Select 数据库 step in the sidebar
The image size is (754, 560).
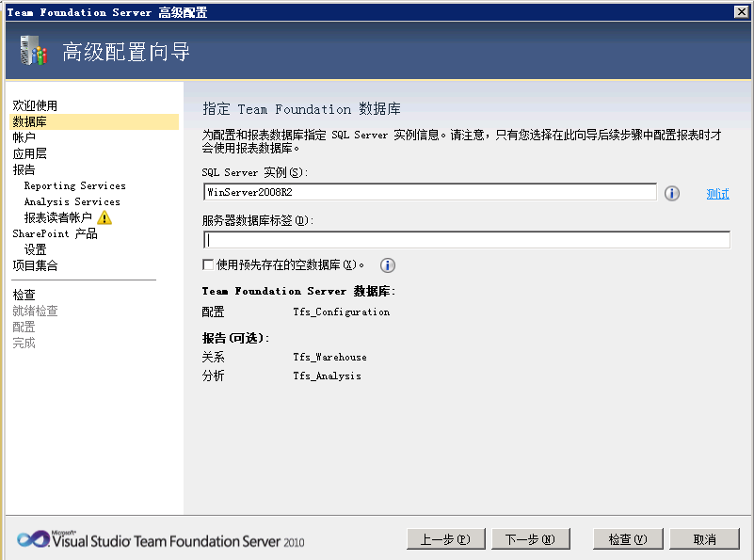[x=94, y=121]
